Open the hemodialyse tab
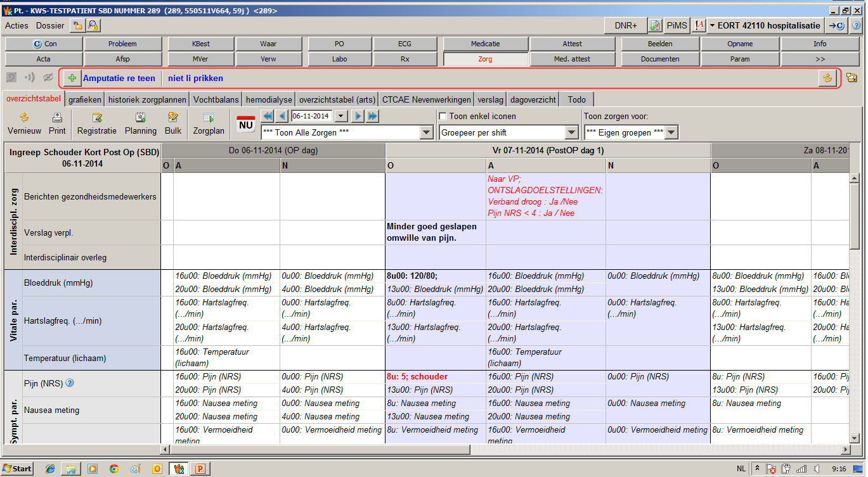This screenshot has width=868, height=477. [269, 99]
